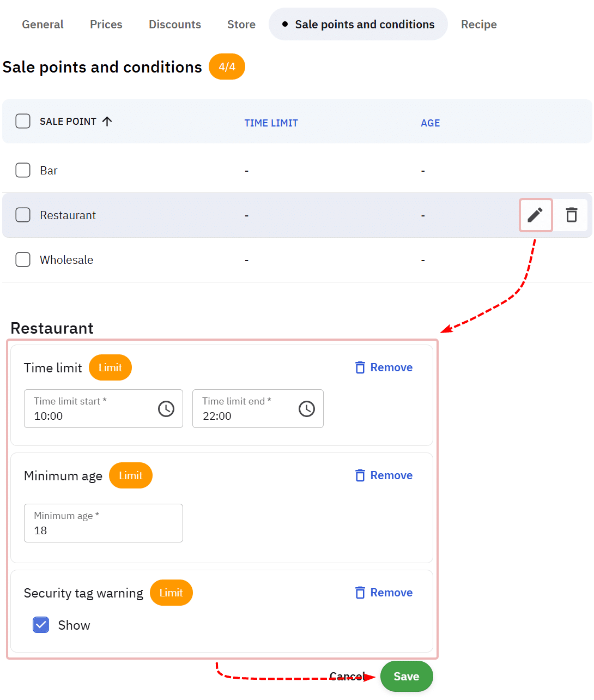Viewport: 594px width, 700px height.
Task: Remove the Minimum age condition
Action: [384, 475]
